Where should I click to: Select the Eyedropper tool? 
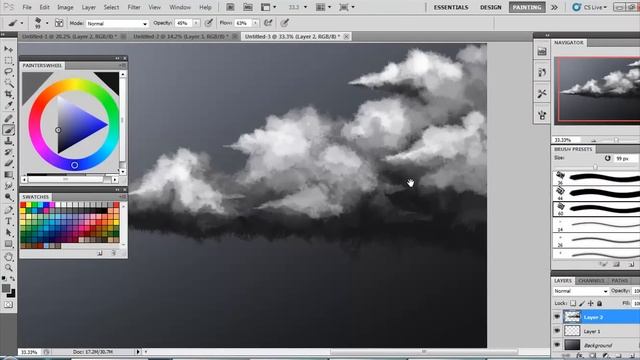click(x=8, y=106)
